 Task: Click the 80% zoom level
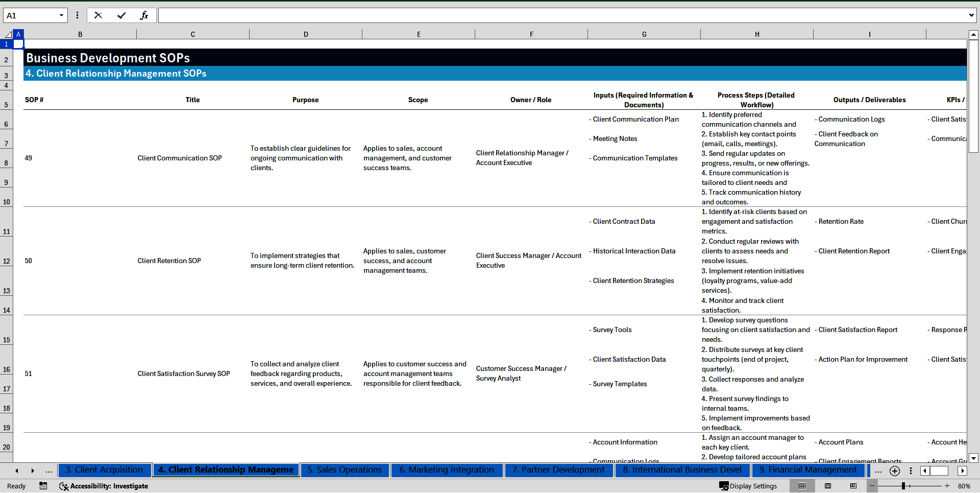point(964,486)
